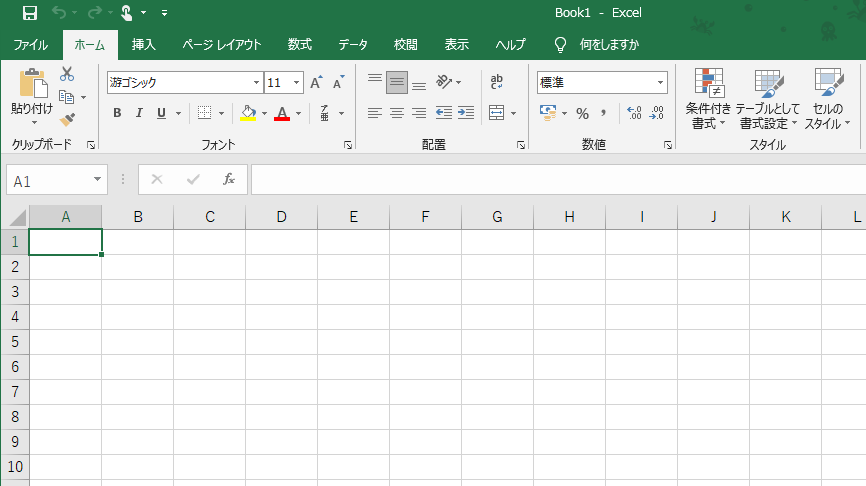The height and width of the screenshot is (486, 866).
Task: Switch to the 校閲 tab
Action: tap(405, 45)
